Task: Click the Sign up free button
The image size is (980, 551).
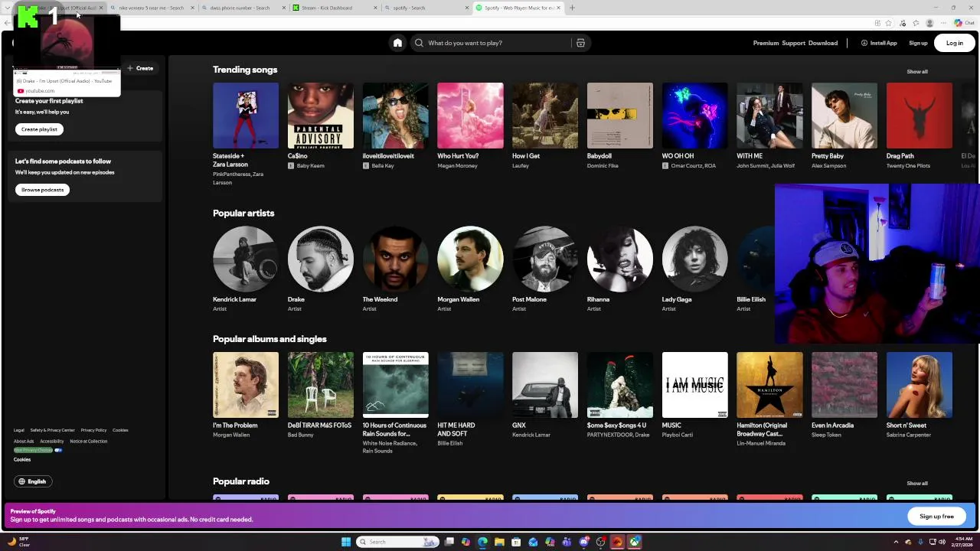Action: click(x=936, y=517)
